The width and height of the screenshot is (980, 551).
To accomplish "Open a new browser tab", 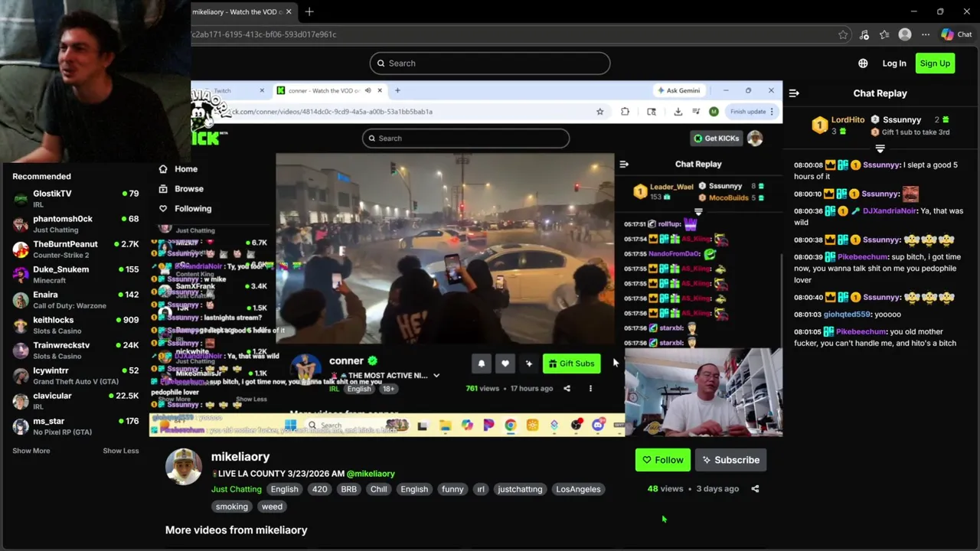I will click(309, 11).
